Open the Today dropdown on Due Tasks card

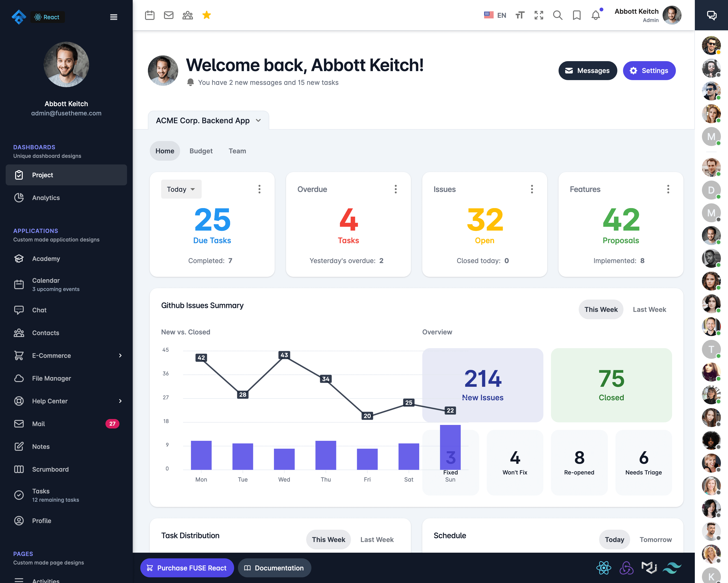point(181,189)
